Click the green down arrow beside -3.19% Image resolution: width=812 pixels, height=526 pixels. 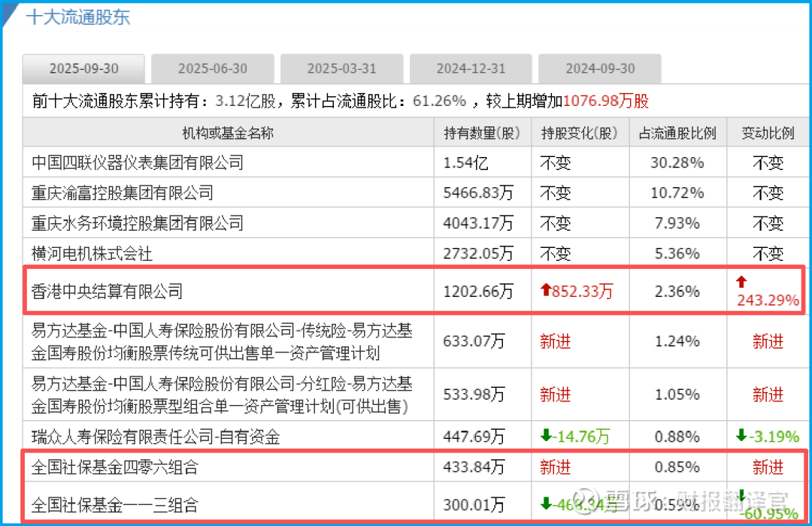pos(741,435)
